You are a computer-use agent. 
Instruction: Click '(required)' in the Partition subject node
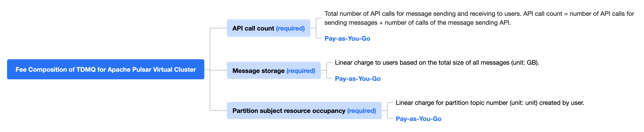(361, 111)
